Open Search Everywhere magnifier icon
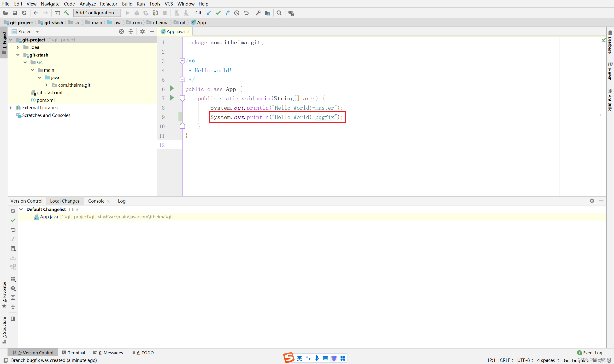Viewport: 614px width, 364px height. [x=279, y=13]
